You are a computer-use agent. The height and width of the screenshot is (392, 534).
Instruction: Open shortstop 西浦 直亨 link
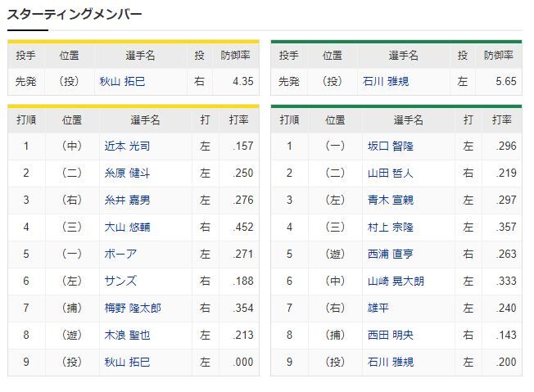391,254
